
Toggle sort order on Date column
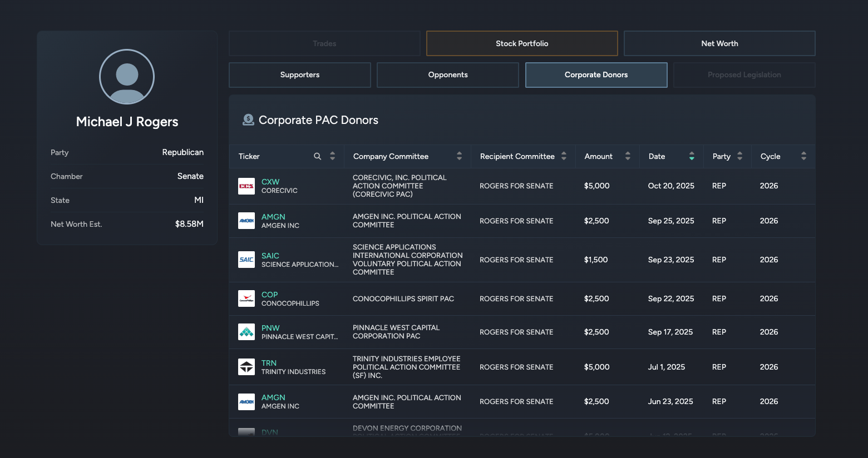(692, 156)
